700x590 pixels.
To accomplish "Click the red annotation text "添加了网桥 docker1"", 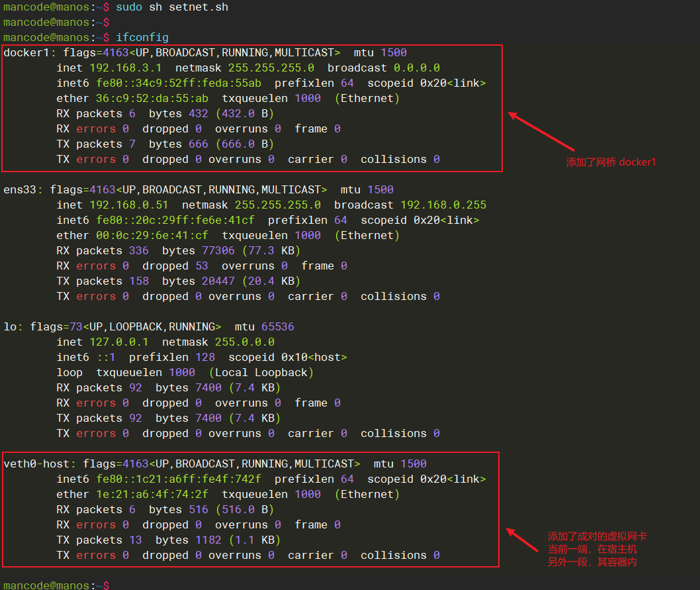I will 611,162.
